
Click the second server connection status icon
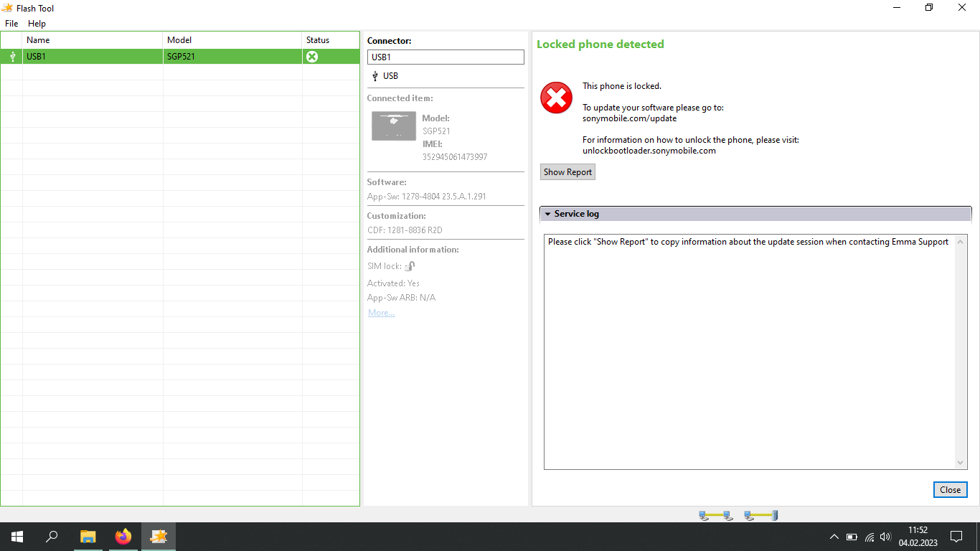point(761,515)
